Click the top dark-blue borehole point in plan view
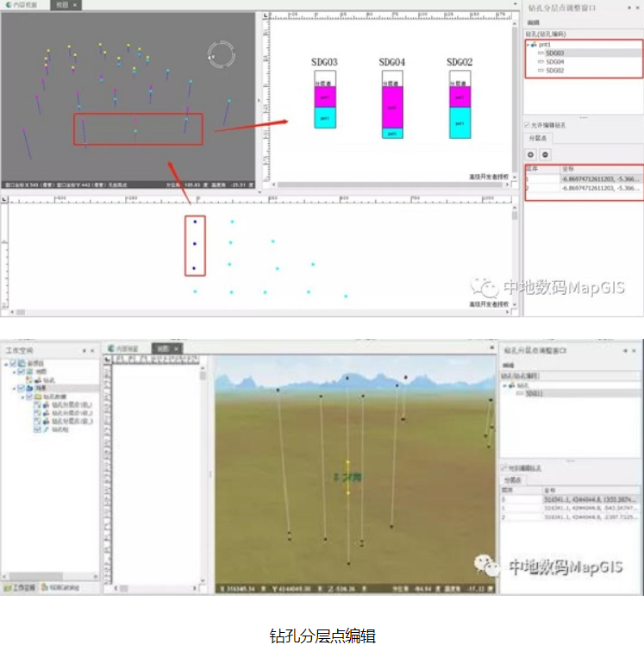This screenshot has width=644, height=645. click(x=195, y=222)
